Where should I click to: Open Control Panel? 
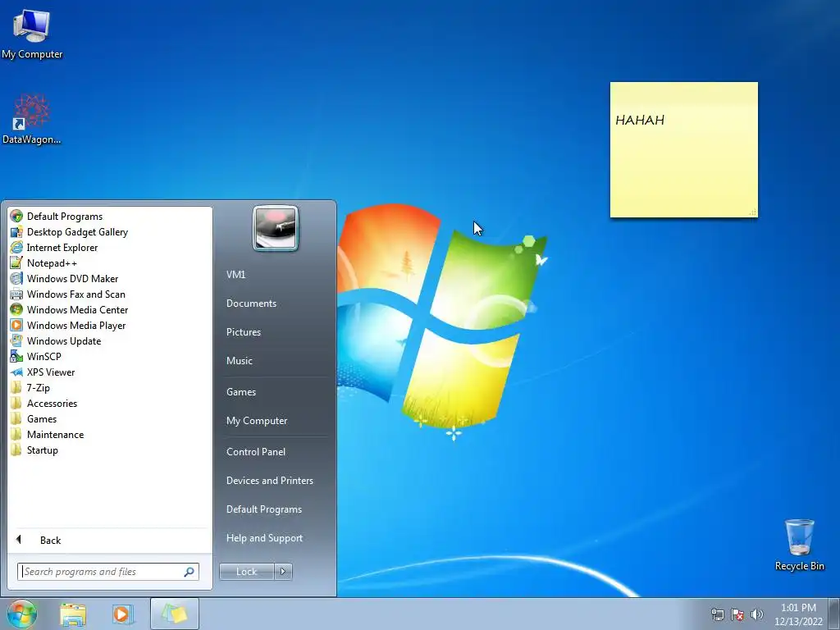256,452
